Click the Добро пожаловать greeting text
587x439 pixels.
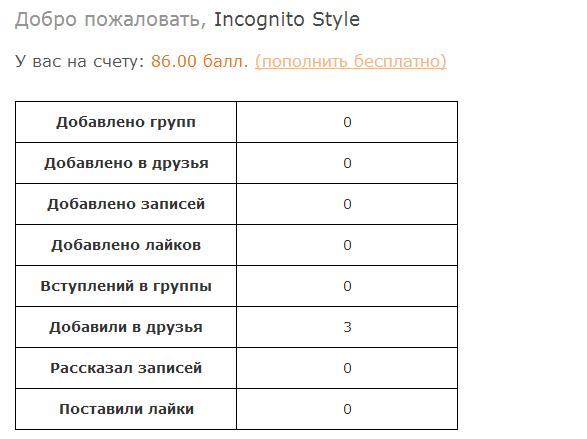point(110,20)
